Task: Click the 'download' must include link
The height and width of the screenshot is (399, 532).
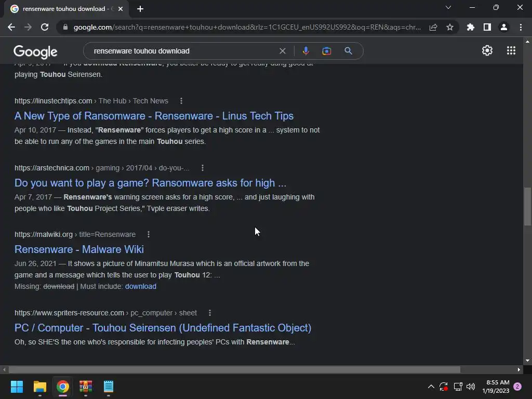Action: (141, 286)
